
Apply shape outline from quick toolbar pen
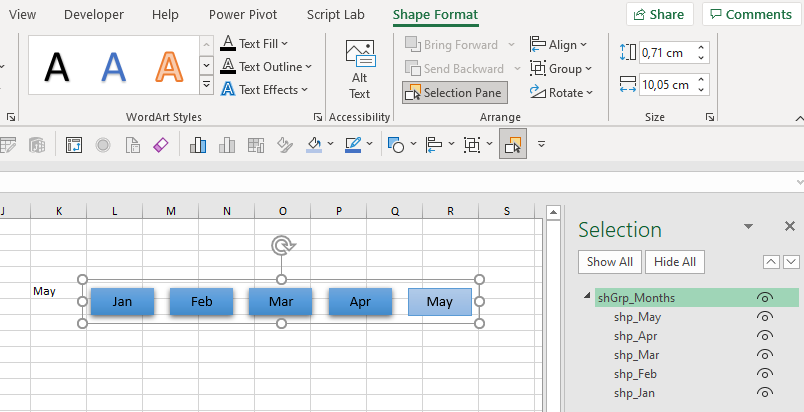353,145
